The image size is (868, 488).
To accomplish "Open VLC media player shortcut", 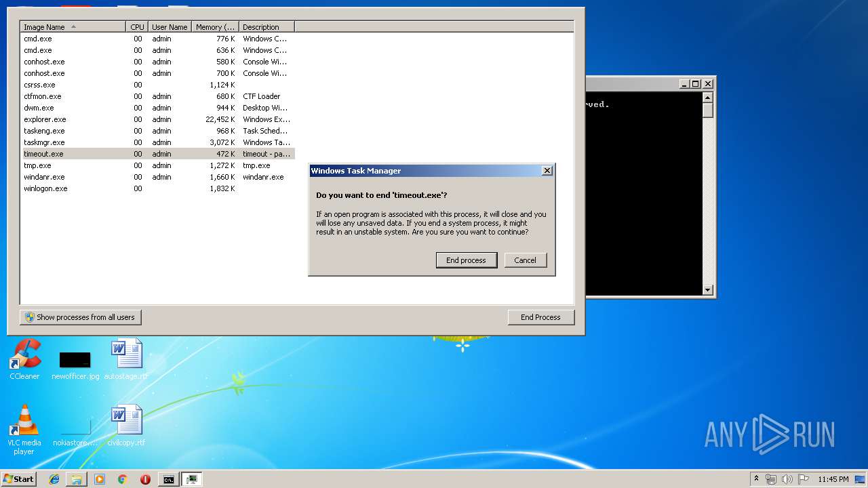I will coord(24,430).
